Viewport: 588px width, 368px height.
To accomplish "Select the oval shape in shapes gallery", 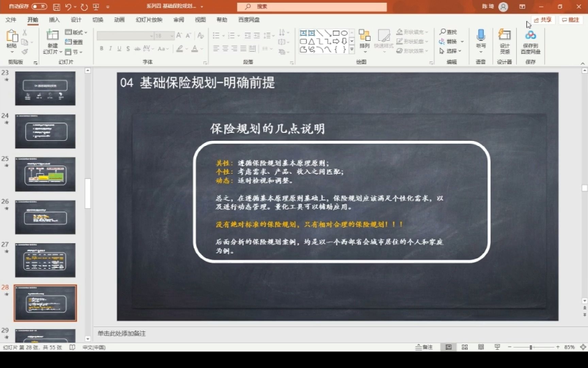I will coord(344,33).
